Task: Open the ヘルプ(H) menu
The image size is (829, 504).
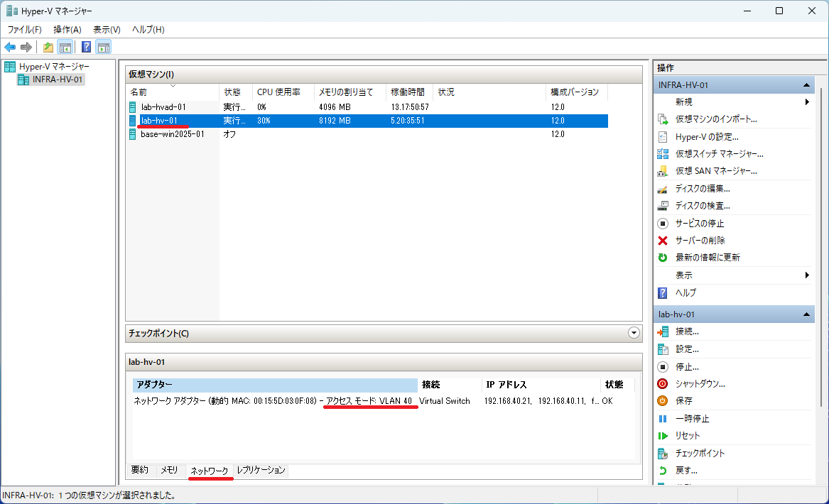Action: click(x=148, y=30)
